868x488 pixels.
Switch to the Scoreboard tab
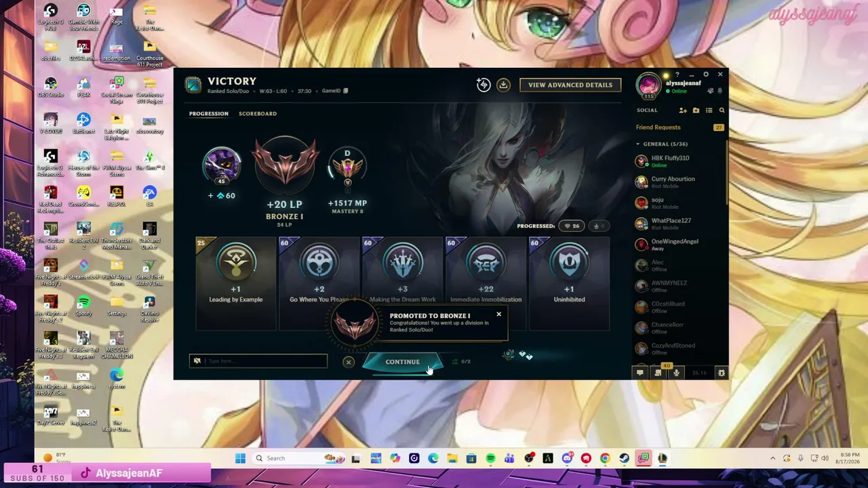[258, 113]
